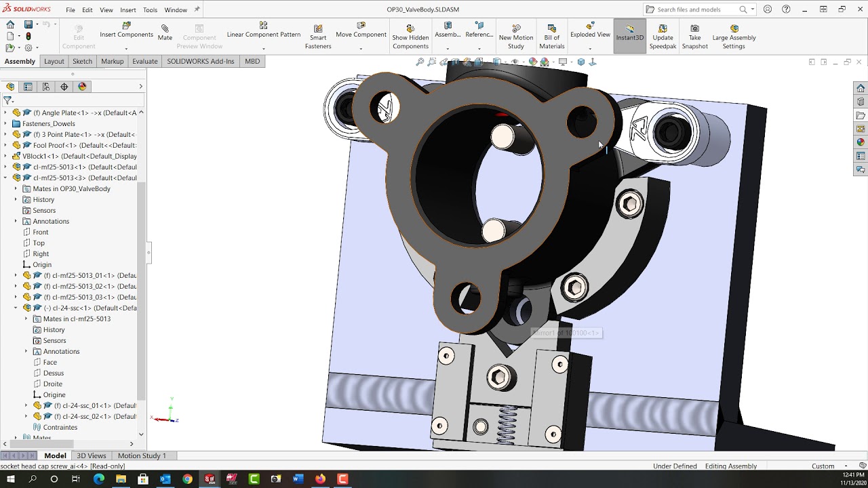Pin the menu bar with pushpin
This screenshot has width=868, height=488.
pyautogui.click(x=197, y=9)
